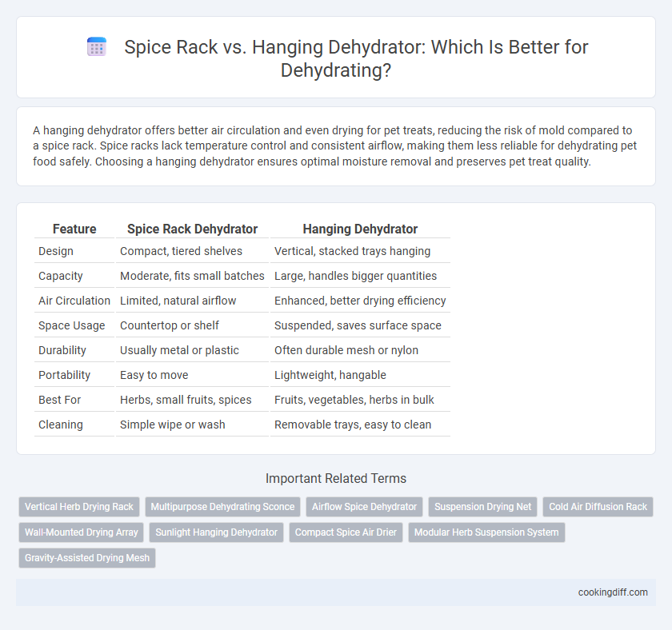
Task: Click the 'Moderate, fits small batches' cell
Action: pos(192,276)
